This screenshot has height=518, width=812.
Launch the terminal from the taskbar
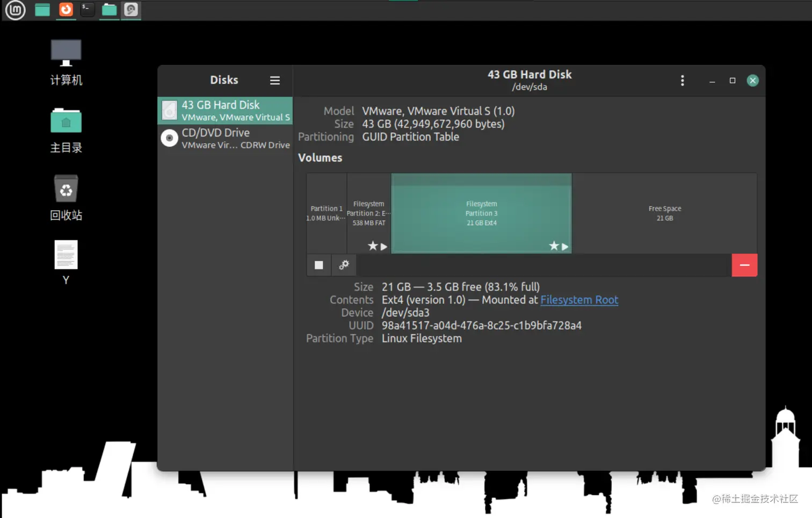pyautogui.click(x=86, y=9)
